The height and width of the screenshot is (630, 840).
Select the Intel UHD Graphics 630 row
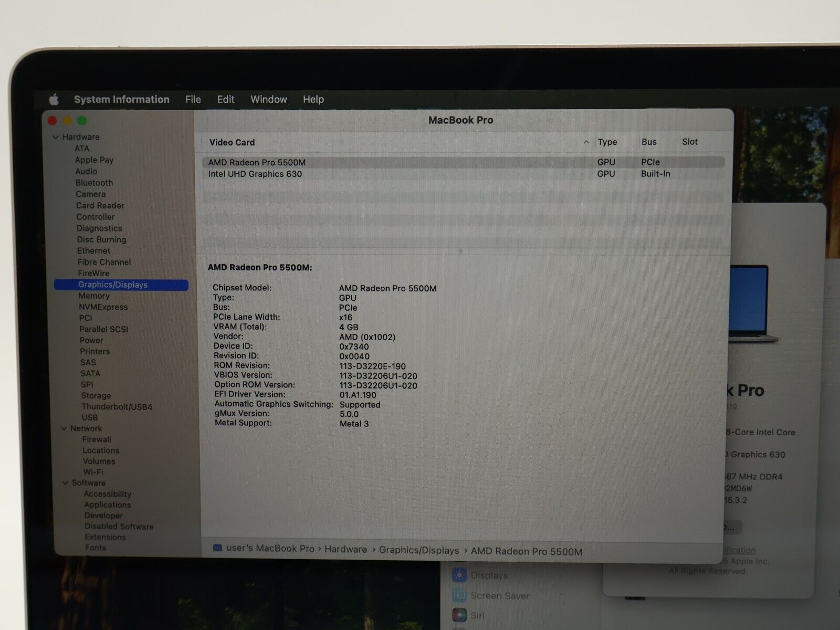(x=463, y=174)
